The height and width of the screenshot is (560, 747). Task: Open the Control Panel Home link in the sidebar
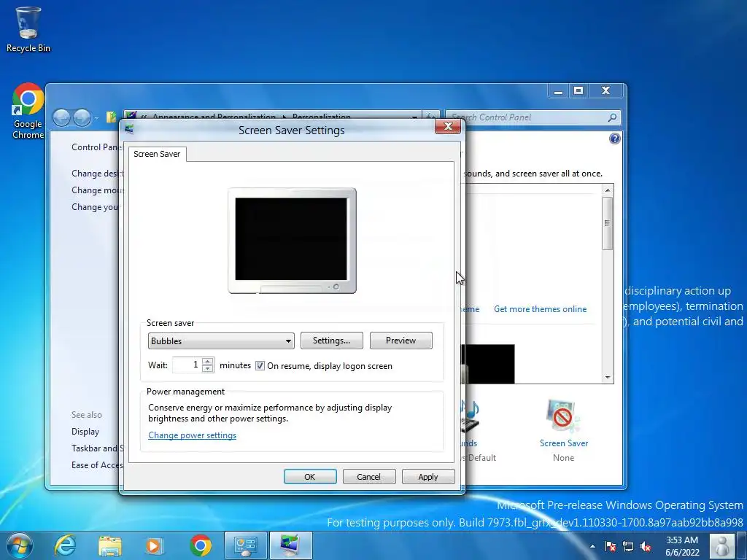pos(97,147)
